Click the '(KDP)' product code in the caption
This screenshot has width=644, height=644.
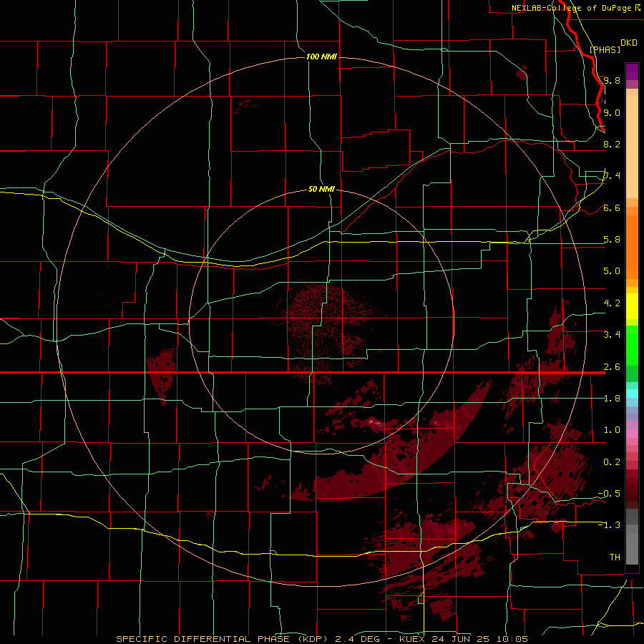313,639
